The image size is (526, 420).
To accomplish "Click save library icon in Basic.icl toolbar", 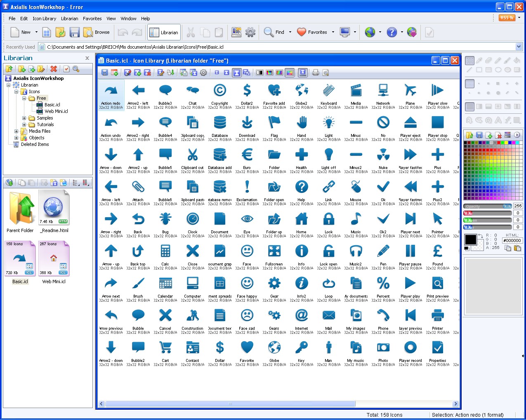I will [x=105, y=73].
